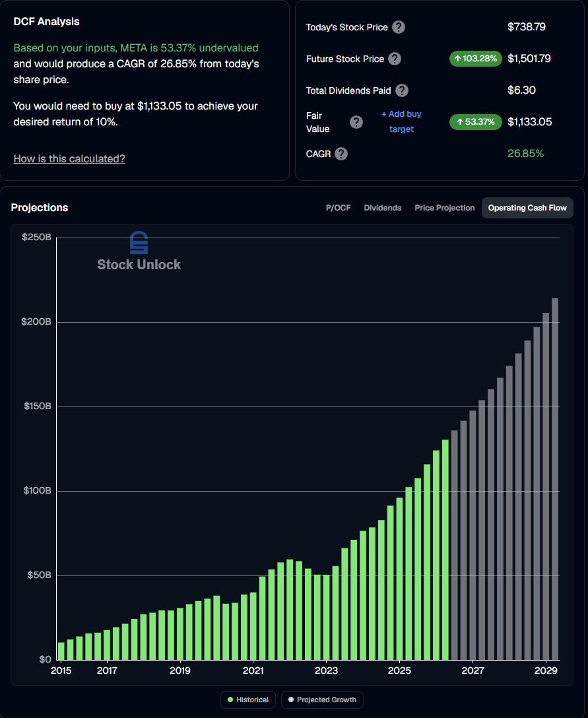Open the P/OCF projection tab
This screenshot has height=718, width=588.
338,208
